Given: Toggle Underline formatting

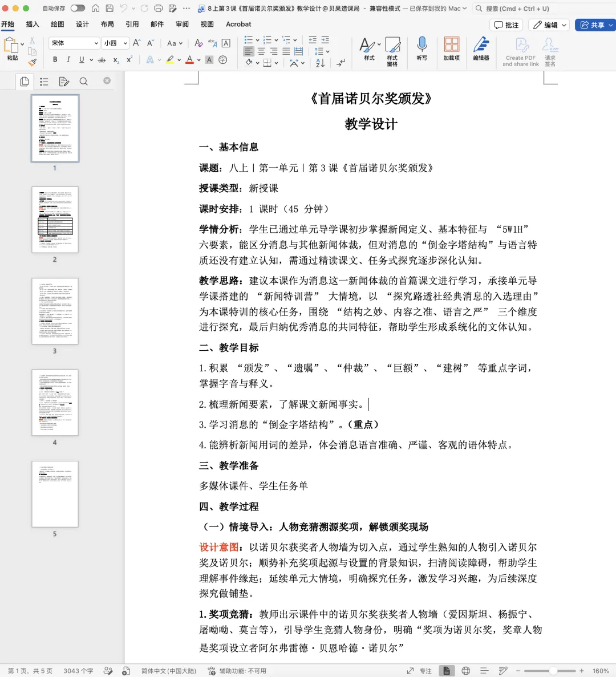Looking at the screenshot, I should pyautogui.click(x=82, y=59).
